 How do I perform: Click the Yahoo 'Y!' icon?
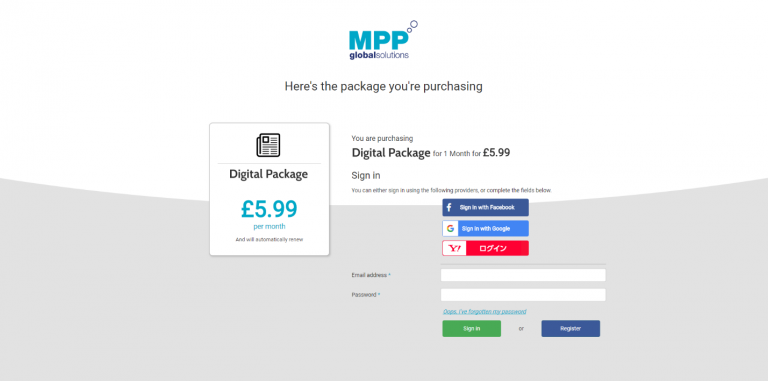455,249
